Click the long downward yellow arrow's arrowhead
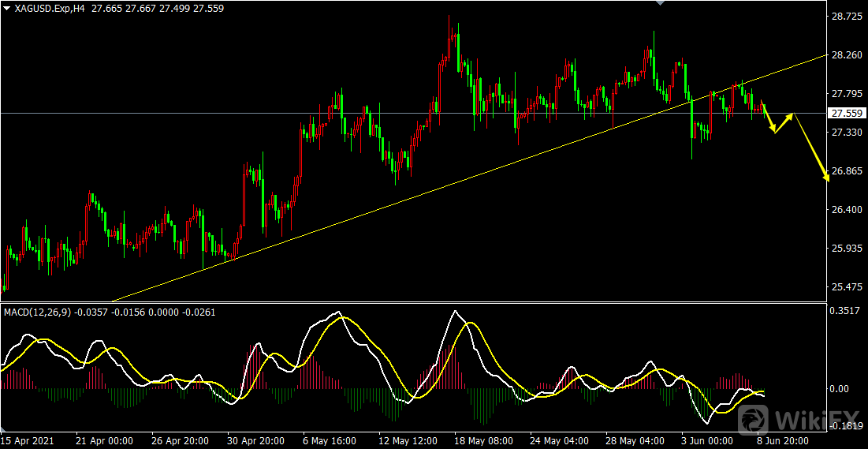 (x=827, y=178)
